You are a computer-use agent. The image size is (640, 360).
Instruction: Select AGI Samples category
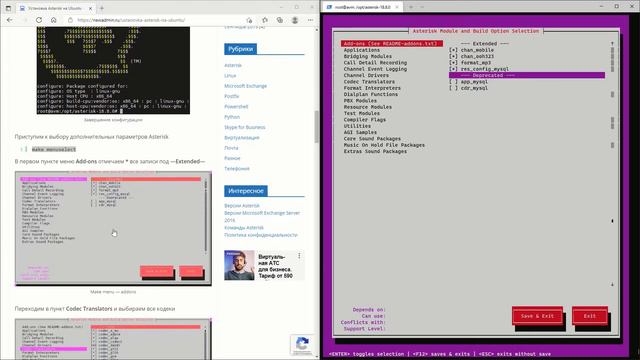[360, 132]
